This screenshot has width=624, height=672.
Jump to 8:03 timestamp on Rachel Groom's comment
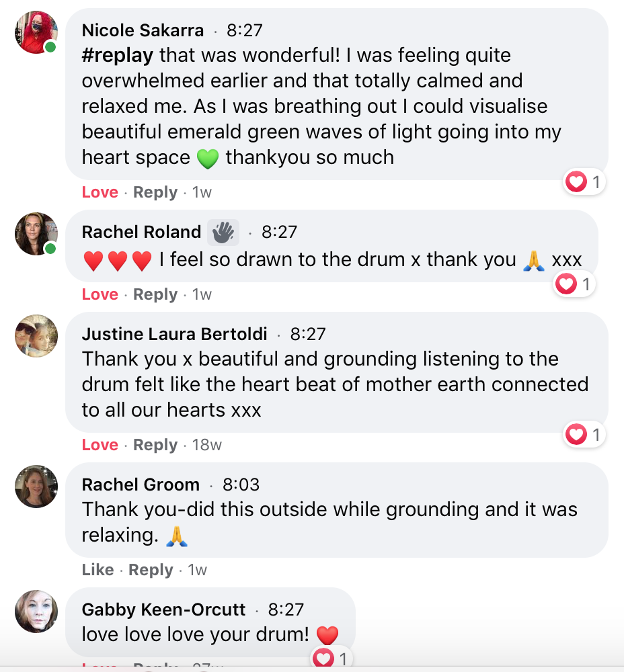click(x=241, y=485)
